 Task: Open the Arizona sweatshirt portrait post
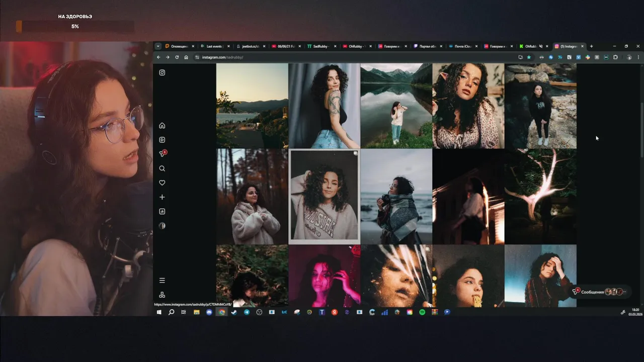point(324,197)
